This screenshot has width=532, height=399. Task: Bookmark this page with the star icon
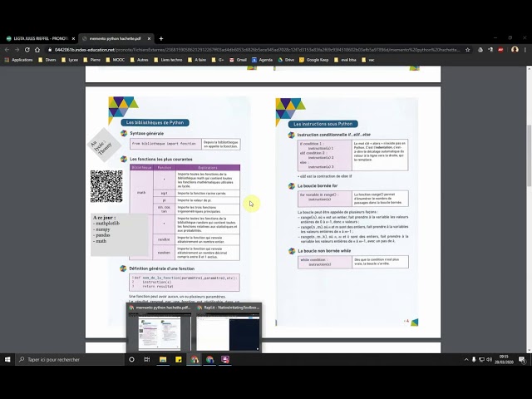467,50
